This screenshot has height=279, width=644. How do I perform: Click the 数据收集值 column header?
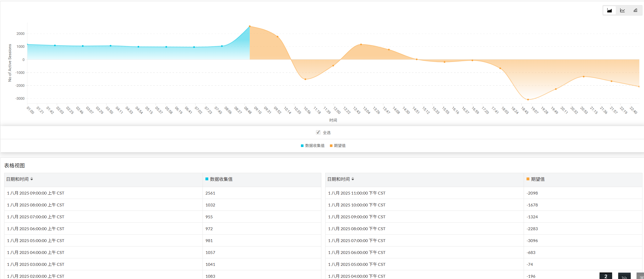tap(221, 179)
